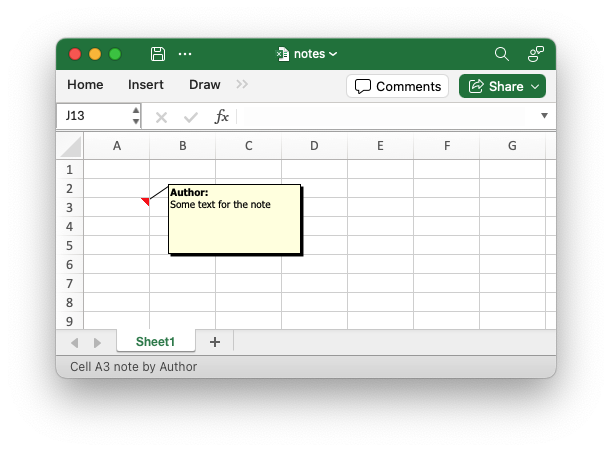Click the fx insert function icon
The image size is (612, 452).
[x=221, y=116]
